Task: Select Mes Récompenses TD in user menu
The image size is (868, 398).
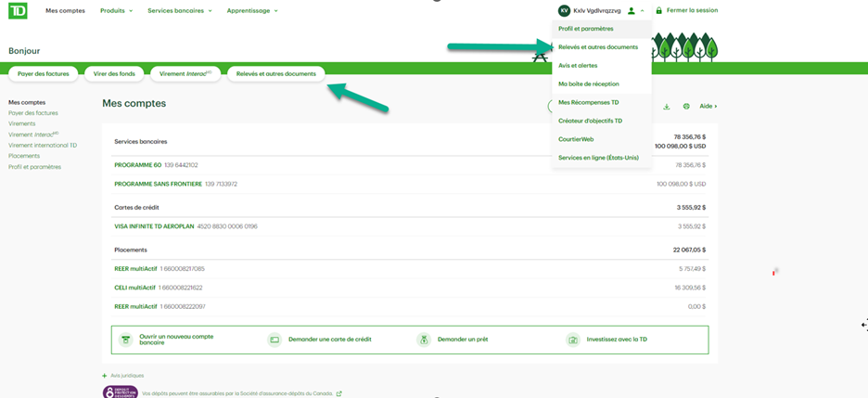Action: click(x=602, y=102)
